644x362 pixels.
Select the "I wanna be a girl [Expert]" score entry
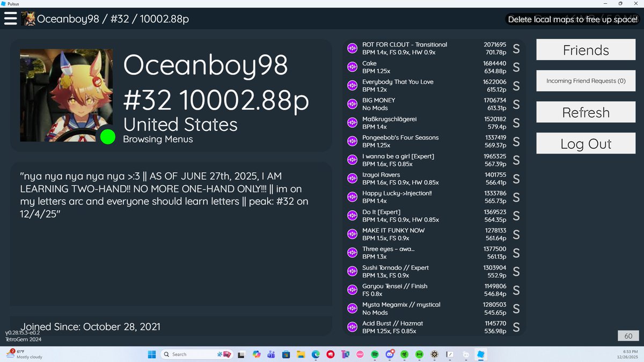[429, 159]
